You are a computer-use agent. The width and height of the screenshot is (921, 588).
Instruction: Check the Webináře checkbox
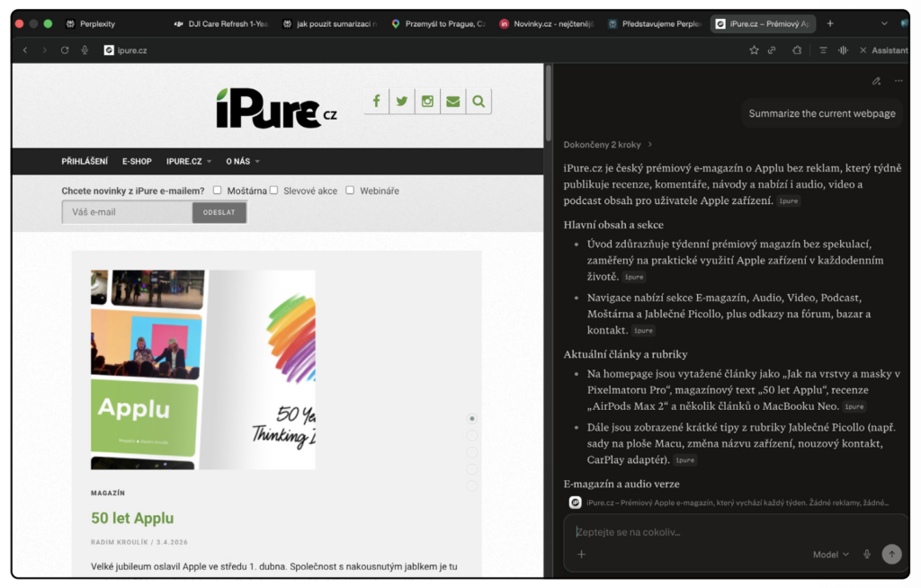point(350,191)
